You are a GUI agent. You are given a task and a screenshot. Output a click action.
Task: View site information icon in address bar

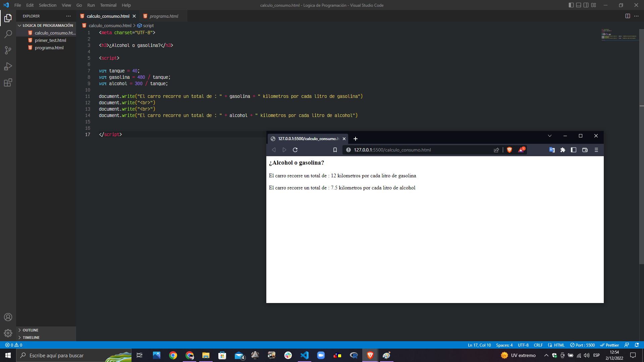point(348,150)
